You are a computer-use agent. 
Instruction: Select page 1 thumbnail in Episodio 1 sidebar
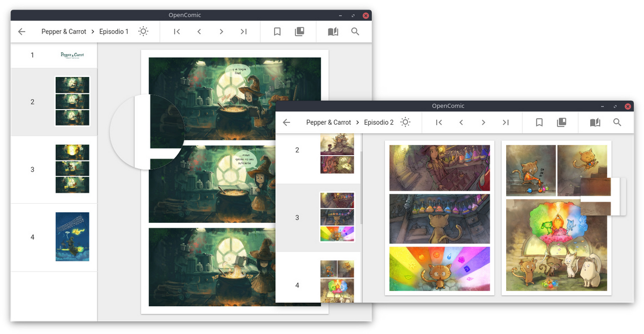tap(72, 55)
